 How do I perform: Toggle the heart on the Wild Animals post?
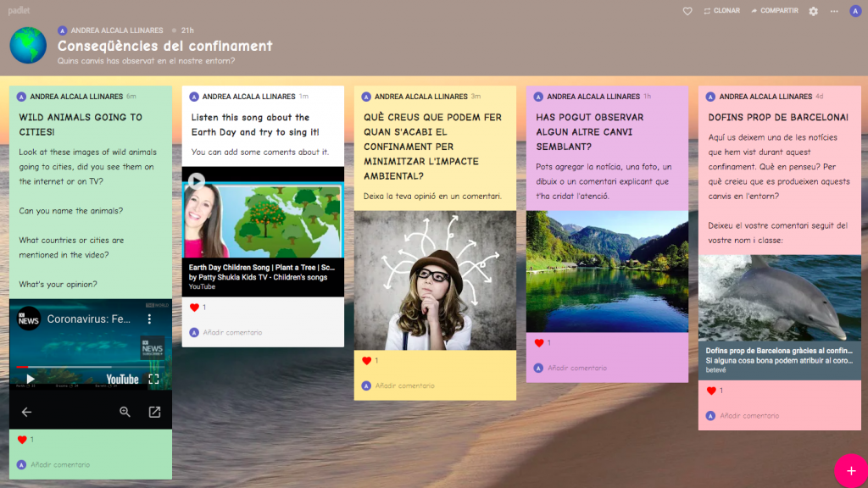(x=21, y=440)
